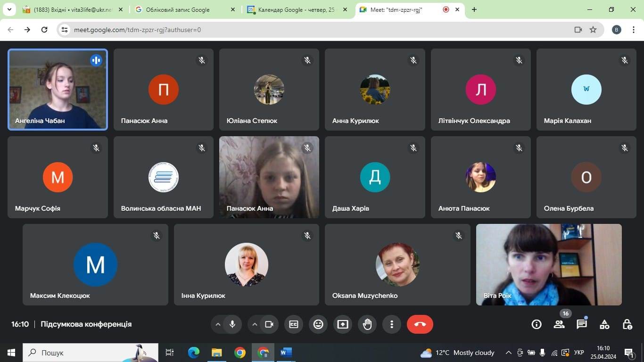Raise your hand in the meeting

pyautogui.click(x=367, y=324)
